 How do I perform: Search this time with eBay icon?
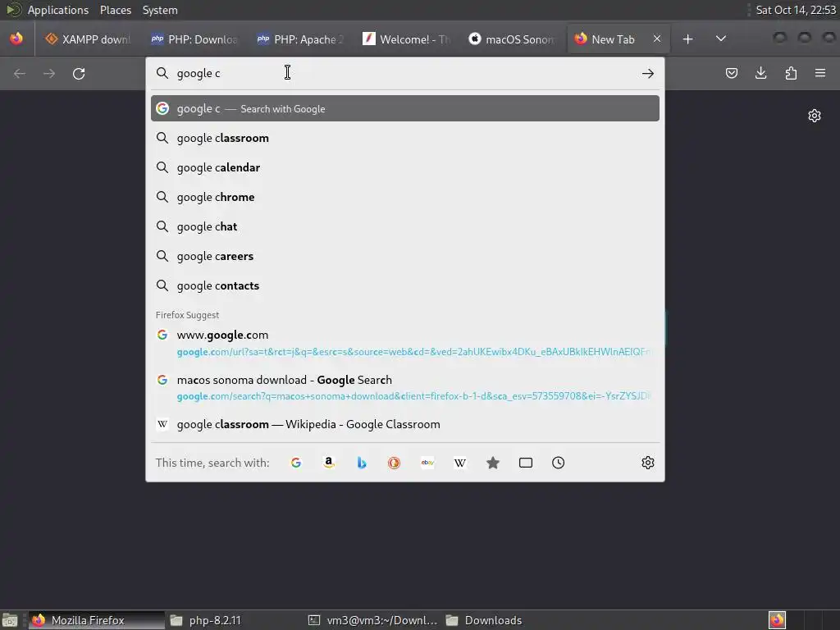pos(427,463)
